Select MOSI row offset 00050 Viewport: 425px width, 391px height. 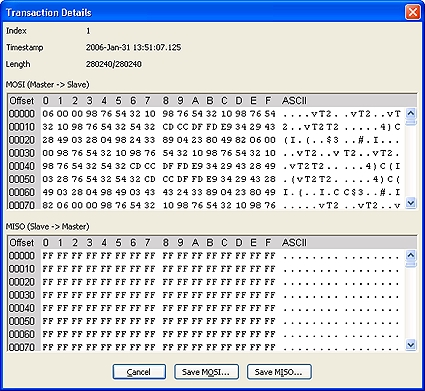tap(22, 179)
